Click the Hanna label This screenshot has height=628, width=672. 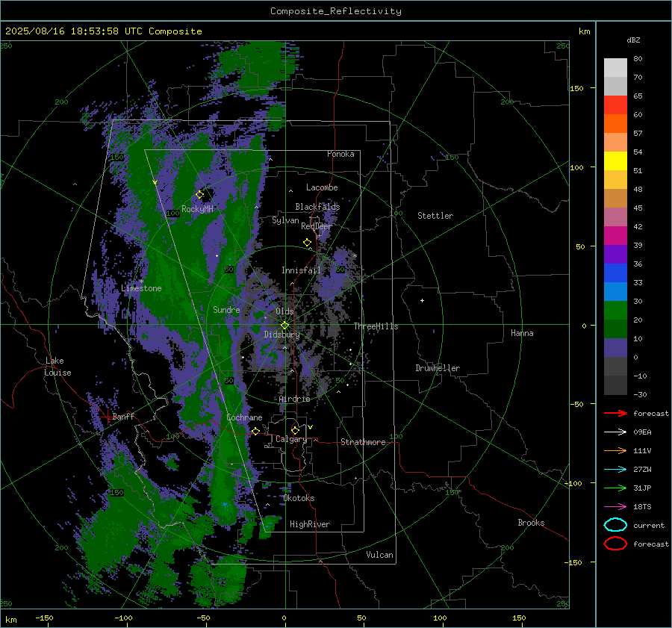[x=522, y=333]
